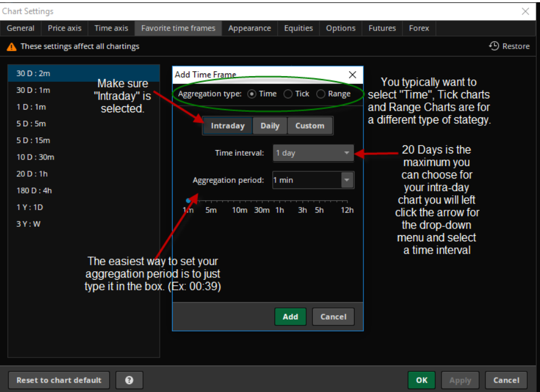Select the 30 D : 1m time frame
Screen dimensions: 540x392
(x=84, y=90)
